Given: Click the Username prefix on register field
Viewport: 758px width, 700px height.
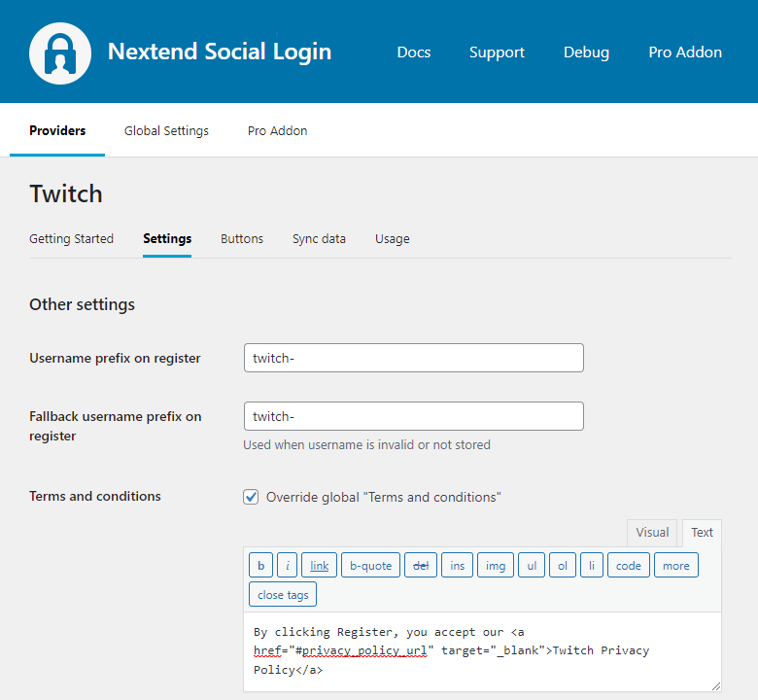Looking at the screenshot, I should point(413,358).
